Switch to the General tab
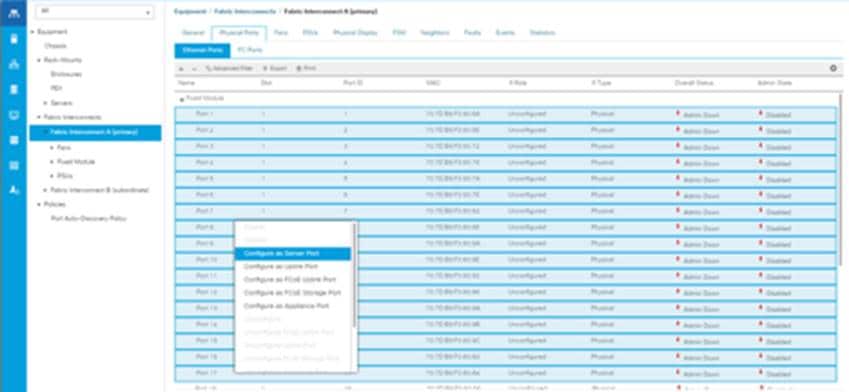Image resolution: width=849 pixels, height=392 pixels. pos(193,32)
